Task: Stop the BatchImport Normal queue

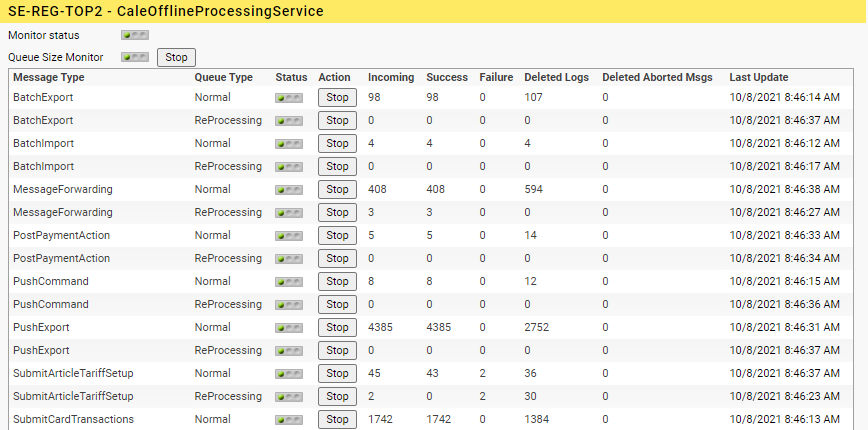Action: (x=337, y=143)
